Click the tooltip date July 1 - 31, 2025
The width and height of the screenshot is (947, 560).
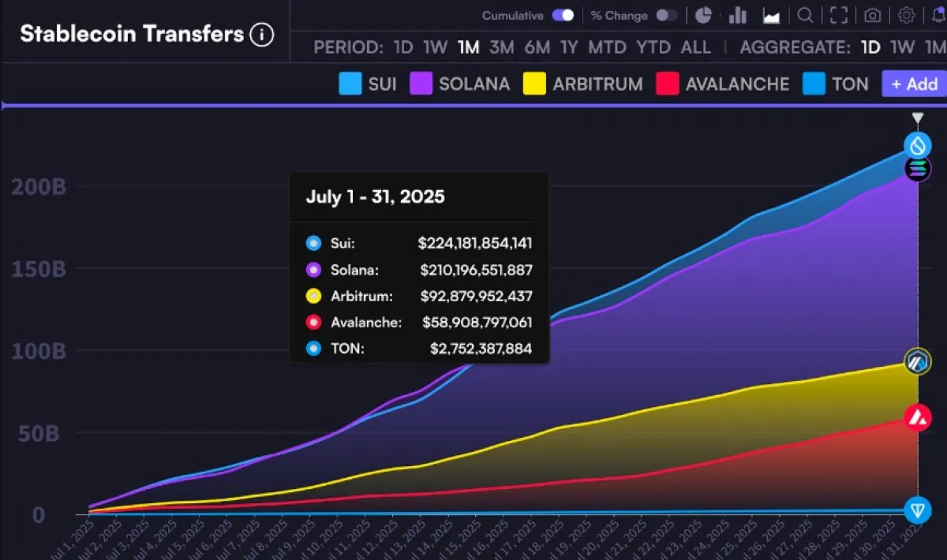(x=375, y=196)
